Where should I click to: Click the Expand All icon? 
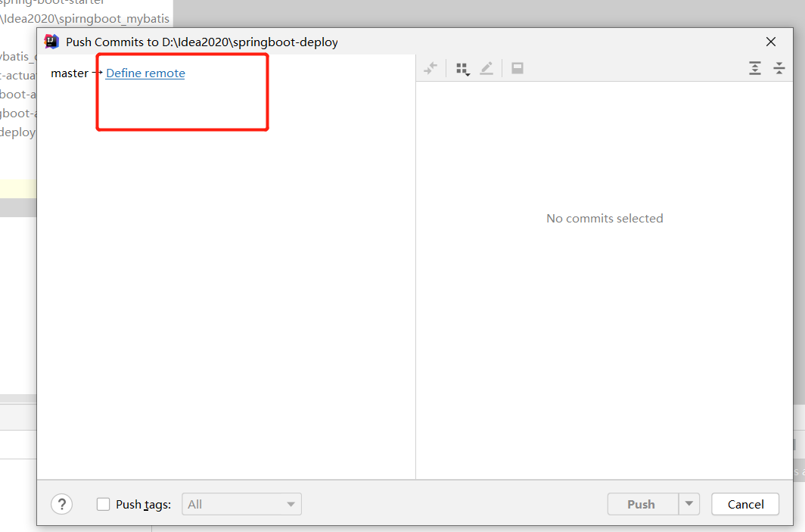[755, 68]
